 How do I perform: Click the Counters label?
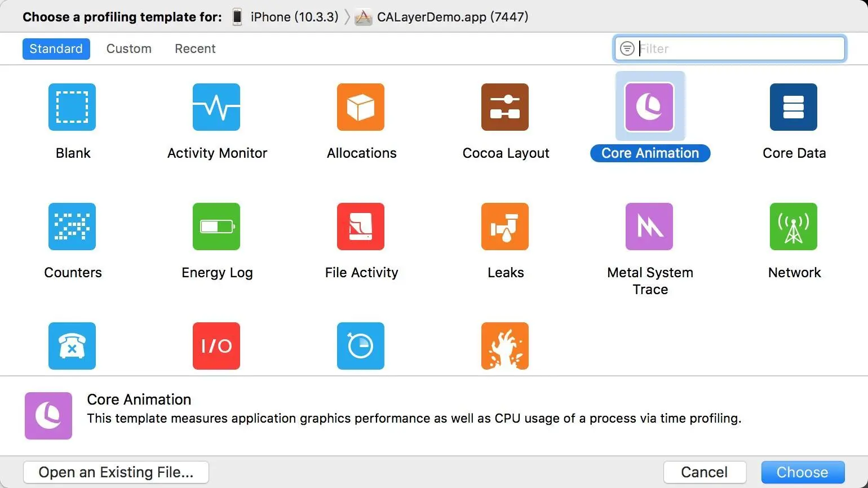point(73,273)
